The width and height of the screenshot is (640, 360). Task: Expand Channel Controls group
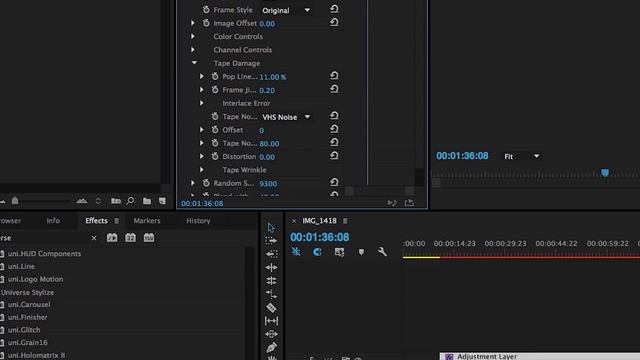[193, 50]
